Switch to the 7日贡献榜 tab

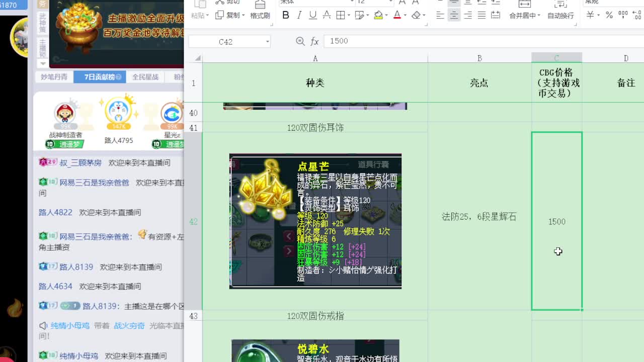click(100, 77)
